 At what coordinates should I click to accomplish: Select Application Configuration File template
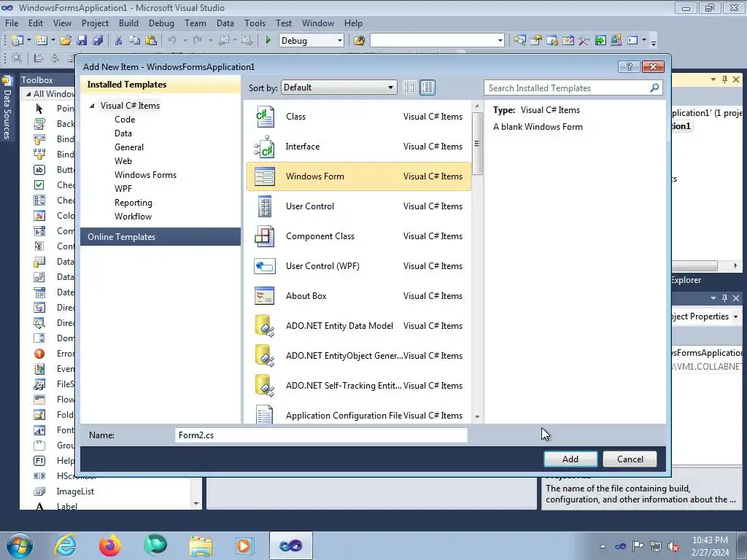coord(358,415)
